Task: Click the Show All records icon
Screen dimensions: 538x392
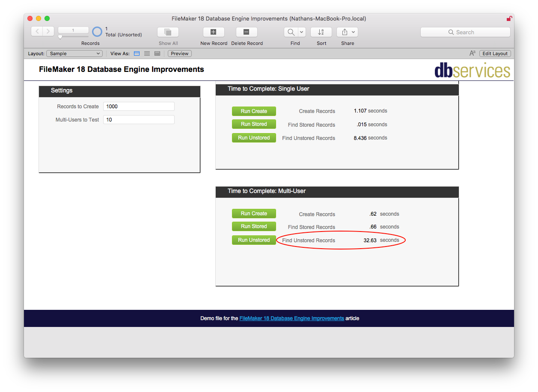Action: [168, 32]
